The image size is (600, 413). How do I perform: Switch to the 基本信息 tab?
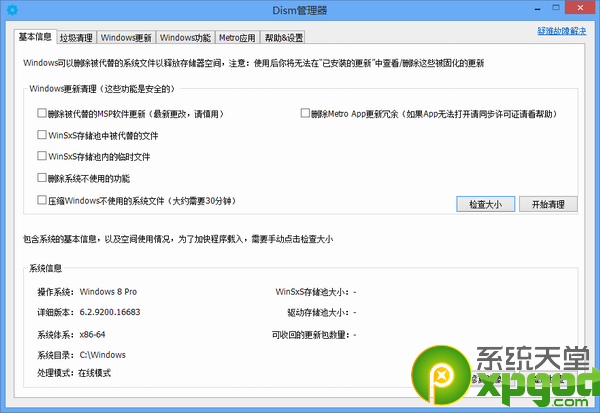[35, 37]
